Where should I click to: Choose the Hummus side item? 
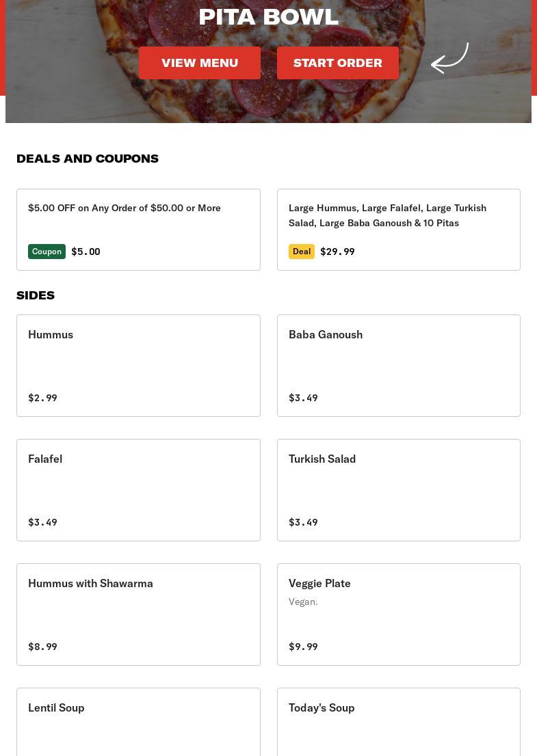tap(138, 365)
